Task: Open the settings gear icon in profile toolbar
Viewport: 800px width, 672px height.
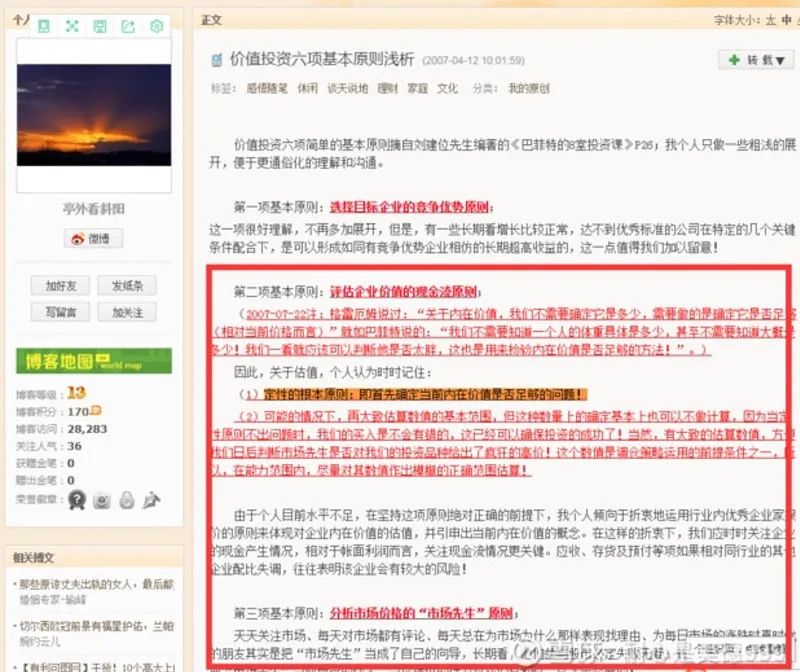Action: tap(156, 27)
